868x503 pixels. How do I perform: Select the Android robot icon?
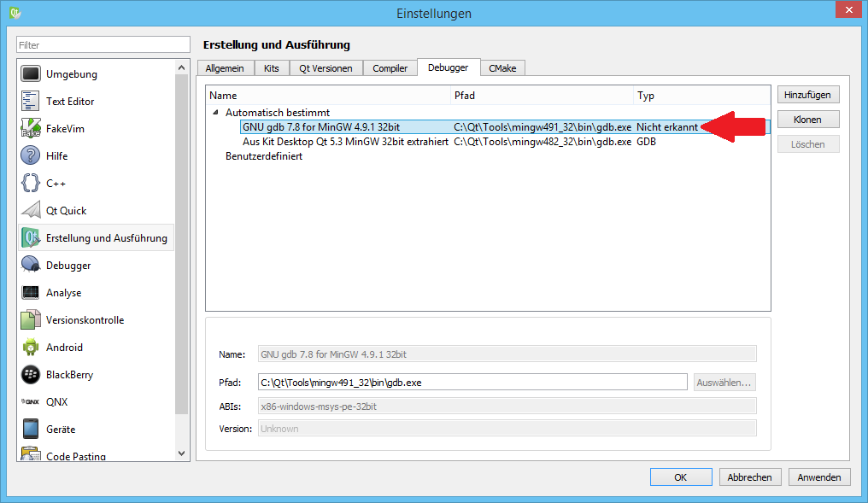coord(31,347)
